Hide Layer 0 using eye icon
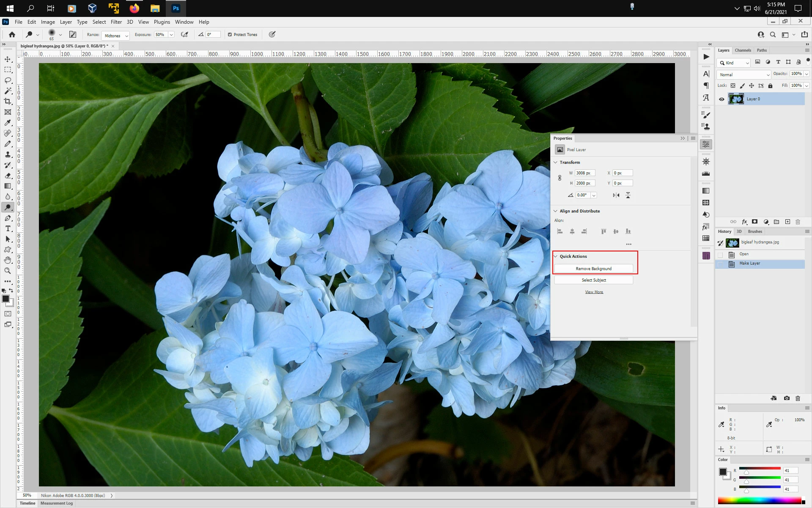Screen dimensions: 812x508 [x=722, y=99]
